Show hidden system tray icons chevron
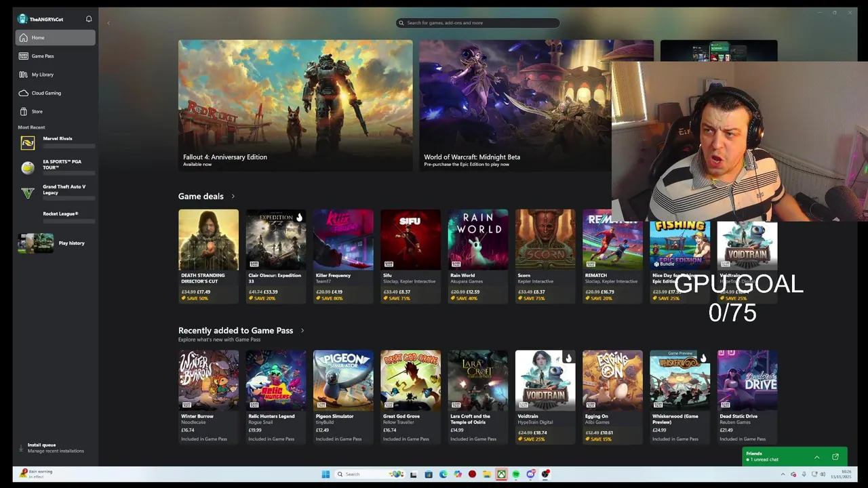The height and width of the screenshot is (488, 868). click(x=783, y=474)
